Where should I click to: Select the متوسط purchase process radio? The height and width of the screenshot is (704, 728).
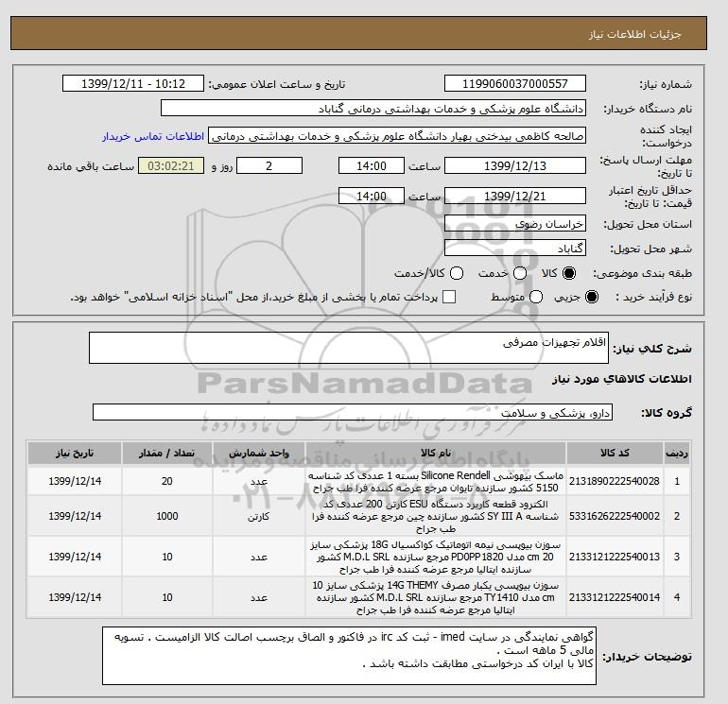(536, 297)
